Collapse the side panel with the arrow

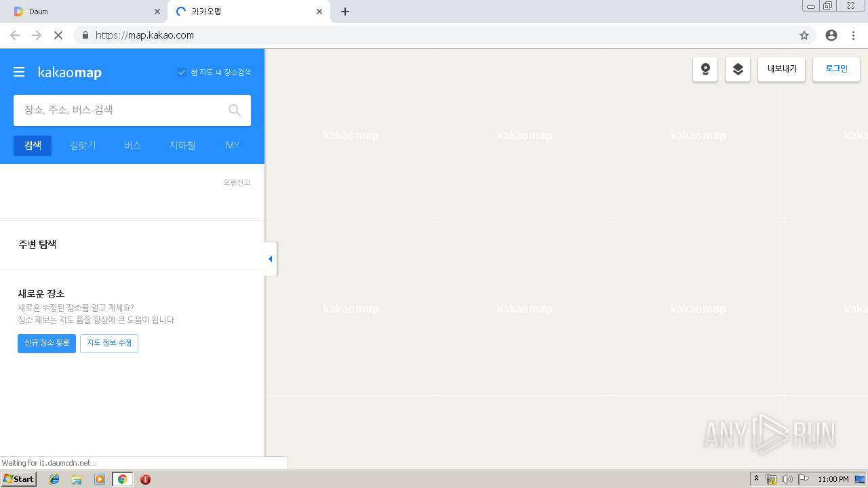(271, 259)
